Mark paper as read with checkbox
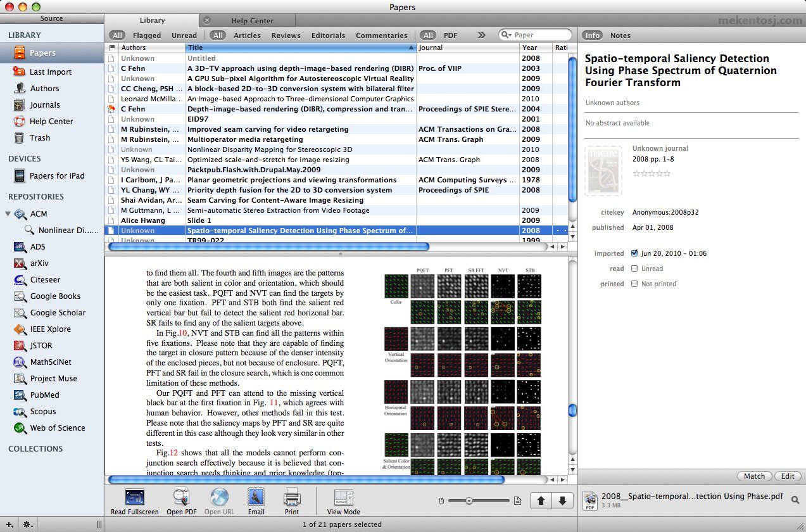The image size is (806, 532). tap(634, 269)
